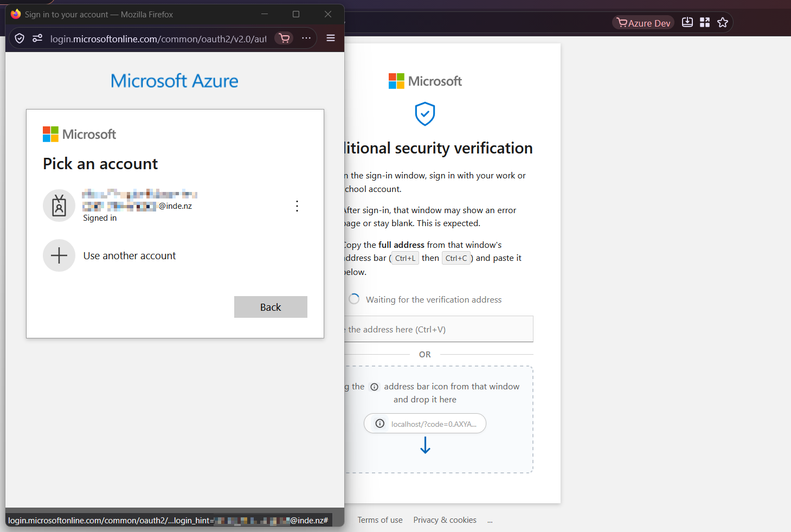Click the paste address input field
Image resolution: width=791 pixels, height=532 pixels.
(439, 329)
